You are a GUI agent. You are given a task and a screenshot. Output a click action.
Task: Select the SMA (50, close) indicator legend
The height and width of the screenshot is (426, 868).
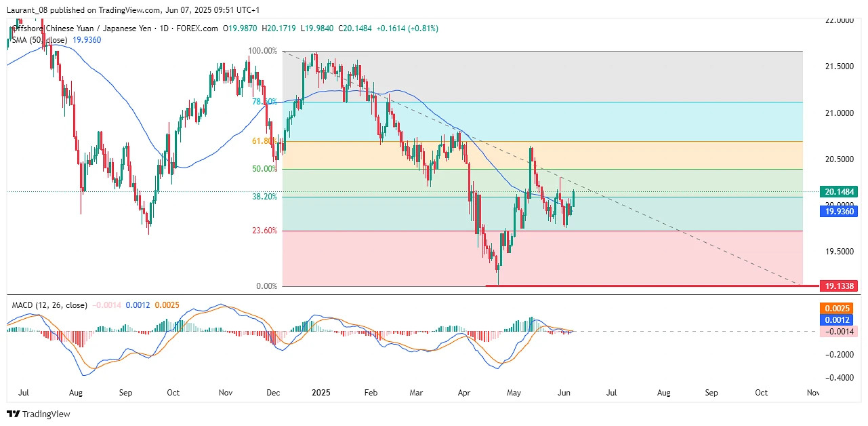(39, 41)
